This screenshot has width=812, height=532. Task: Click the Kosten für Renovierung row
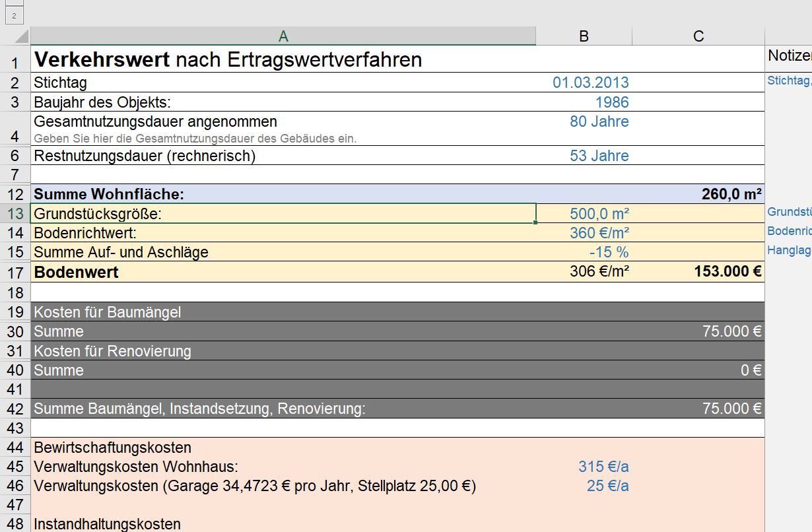click(x=112, y=351)
